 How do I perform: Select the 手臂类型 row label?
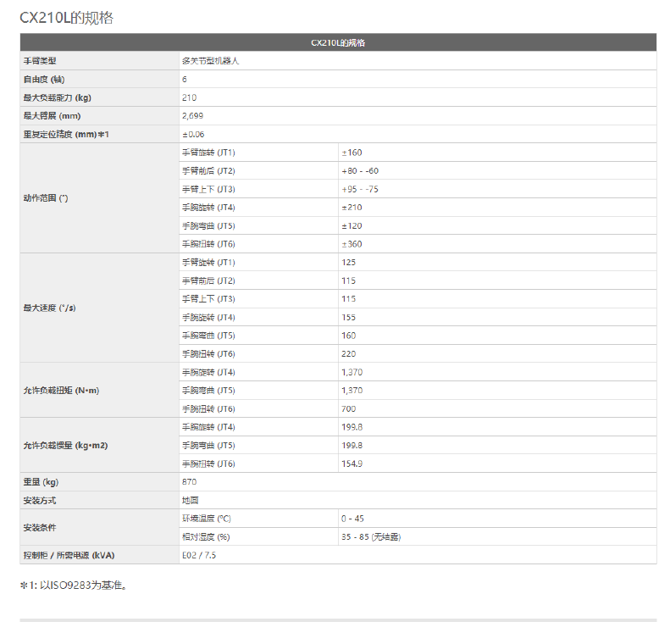[x=40, y=61]
